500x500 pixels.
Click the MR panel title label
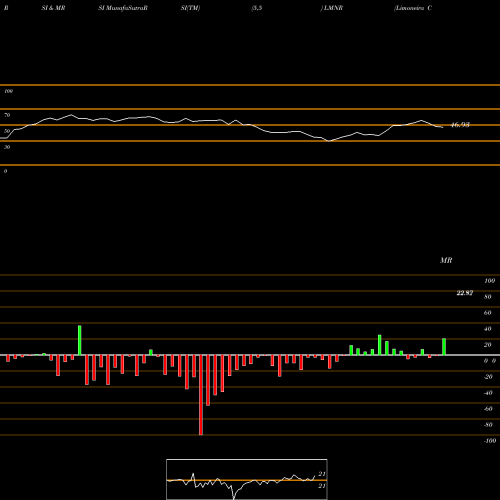coord(446,260)
